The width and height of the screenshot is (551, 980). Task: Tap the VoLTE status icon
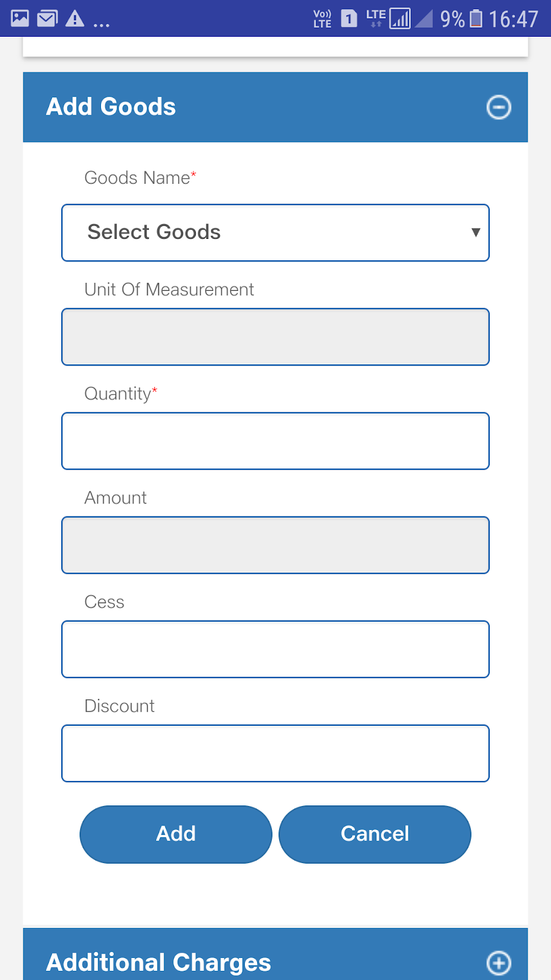(322, 18)
